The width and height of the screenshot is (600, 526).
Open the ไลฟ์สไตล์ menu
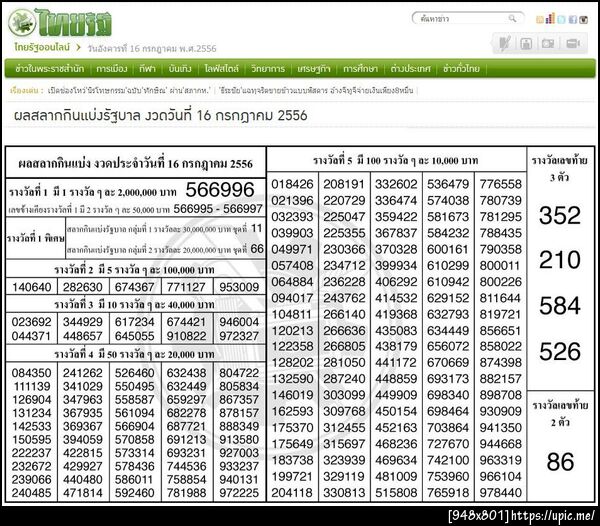pos(221,69)
